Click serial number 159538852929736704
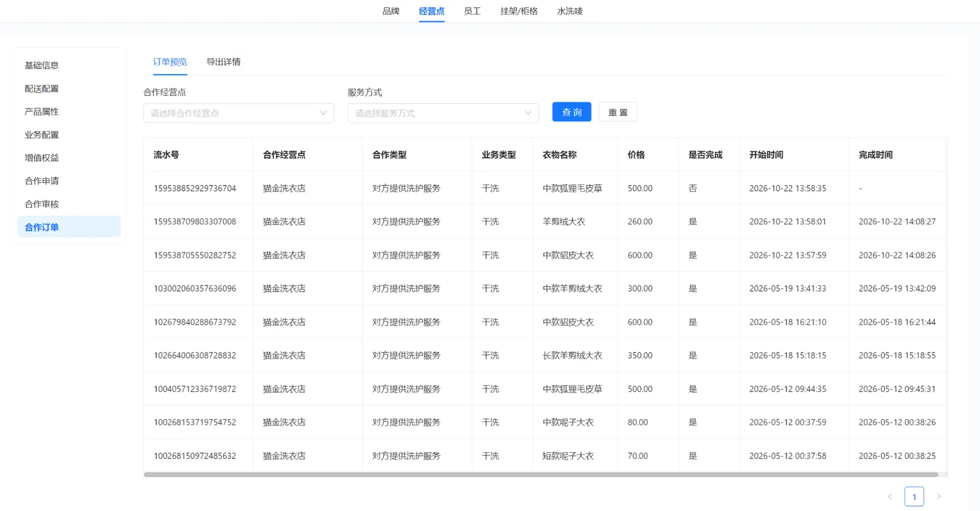980x511 pixels. coord(195,188)
